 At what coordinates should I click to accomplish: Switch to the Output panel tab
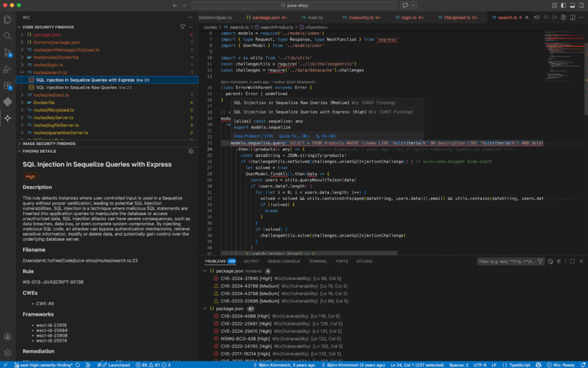[x=252, y=261]
